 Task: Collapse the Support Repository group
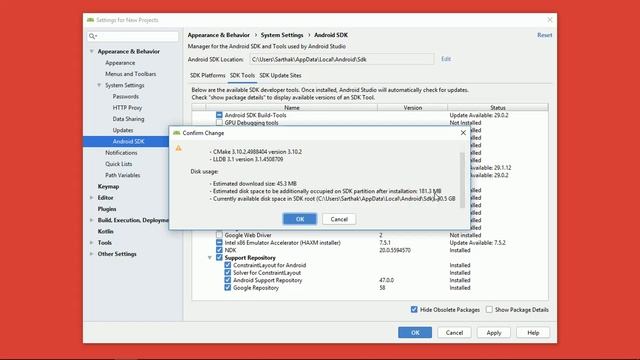[x=210, y=258]
